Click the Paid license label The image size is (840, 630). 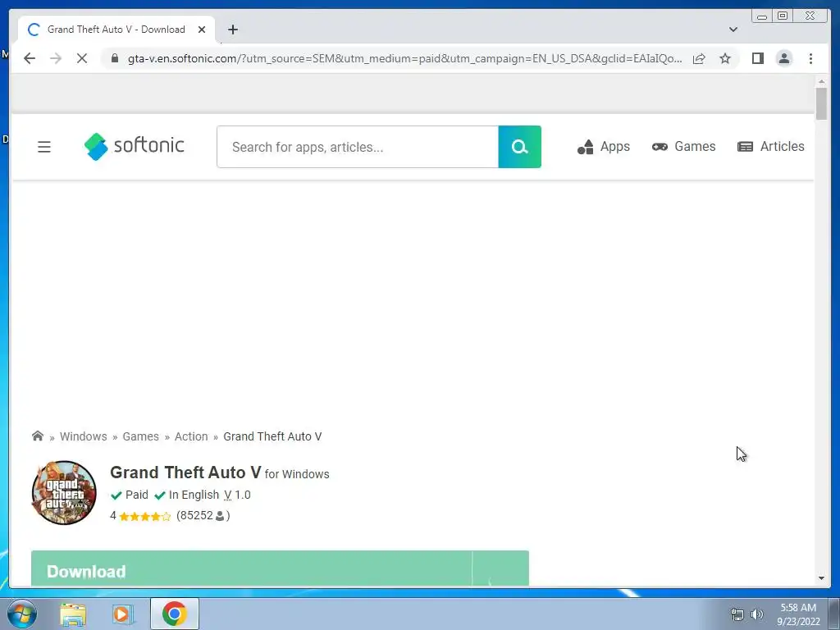[130, 495]
